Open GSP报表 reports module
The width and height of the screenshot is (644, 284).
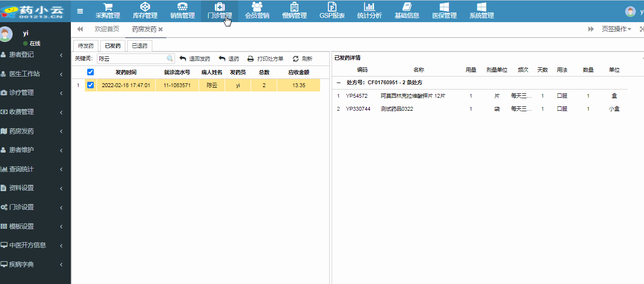[x=332, y=11]
